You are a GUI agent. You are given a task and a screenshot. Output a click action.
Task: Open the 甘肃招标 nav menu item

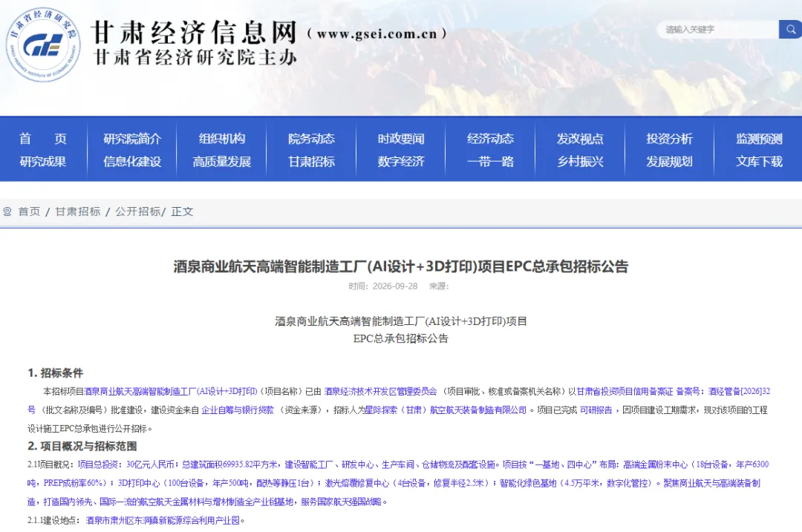pyautogui.click(x=311, y=162)
